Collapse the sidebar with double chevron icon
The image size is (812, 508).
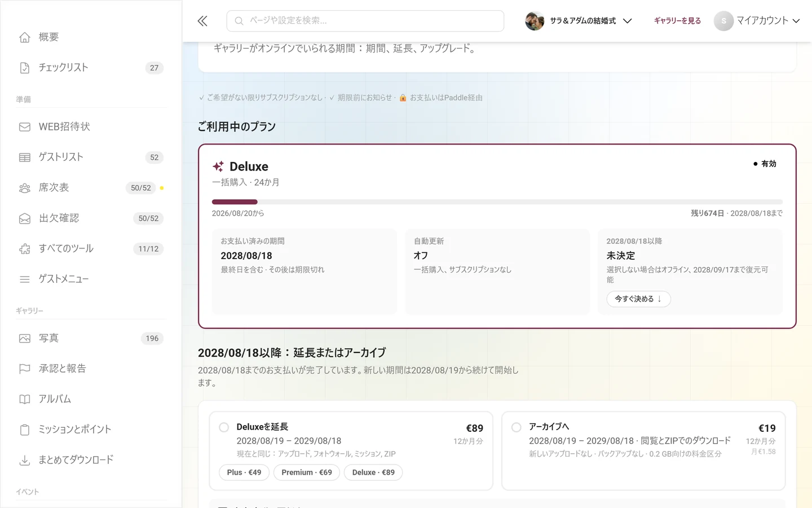point(202,21)
